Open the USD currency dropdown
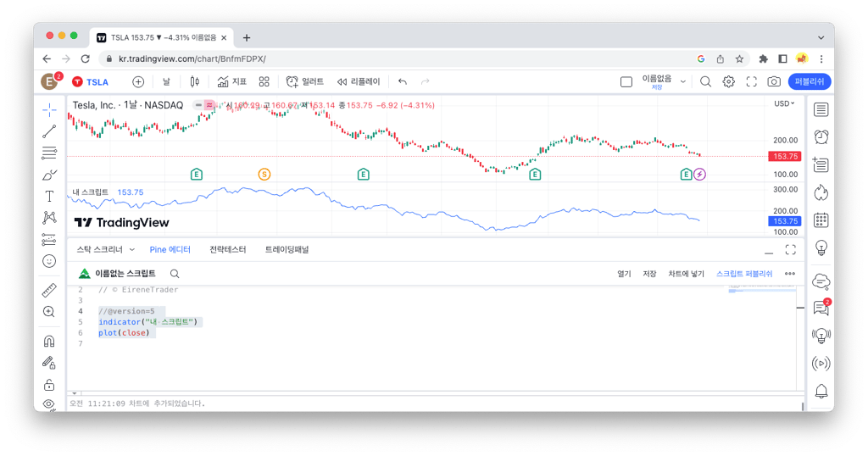 coord(784,103)
